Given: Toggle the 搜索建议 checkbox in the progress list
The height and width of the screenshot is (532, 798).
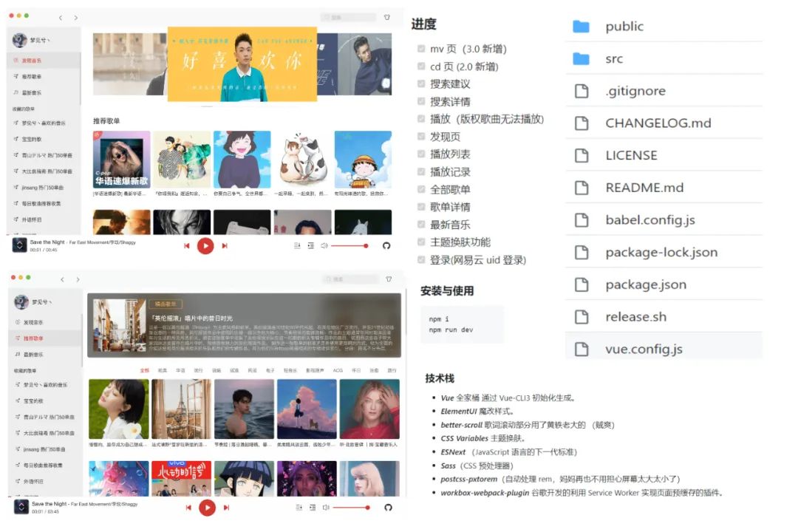Looking at the screenshot, I should (x=421, y=83).
